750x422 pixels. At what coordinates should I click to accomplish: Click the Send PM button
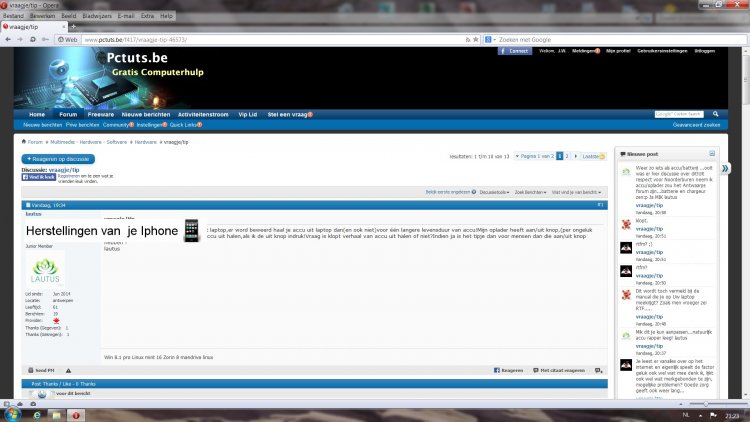(x=41, y=370)
